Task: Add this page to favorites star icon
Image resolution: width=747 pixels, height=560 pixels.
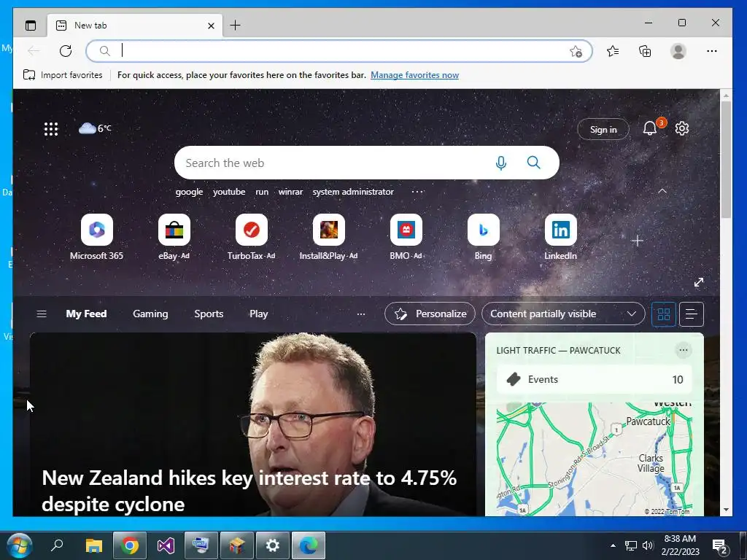Action: (x=576, y=51)
